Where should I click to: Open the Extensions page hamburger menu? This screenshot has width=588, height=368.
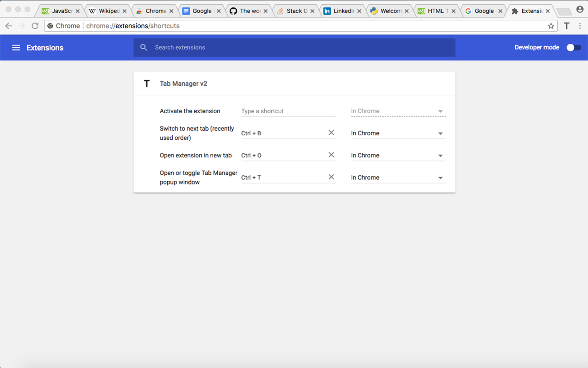16,47
